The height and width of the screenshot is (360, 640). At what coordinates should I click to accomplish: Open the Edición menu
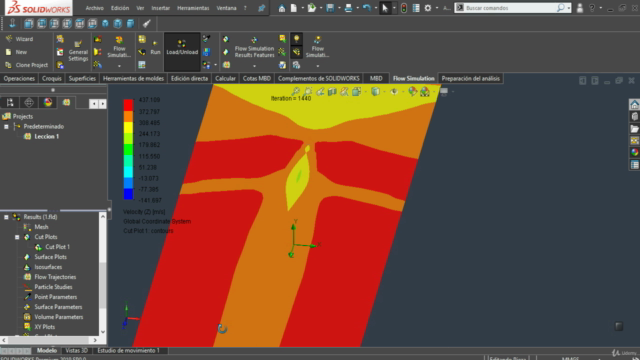coord(120,8)
